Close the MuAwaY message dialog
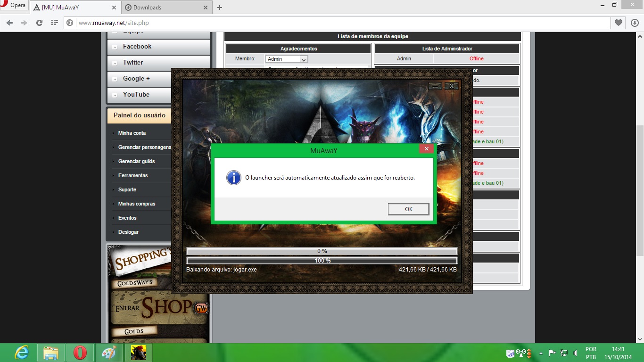This screenshot has width=644, height=362. [426, 149]
